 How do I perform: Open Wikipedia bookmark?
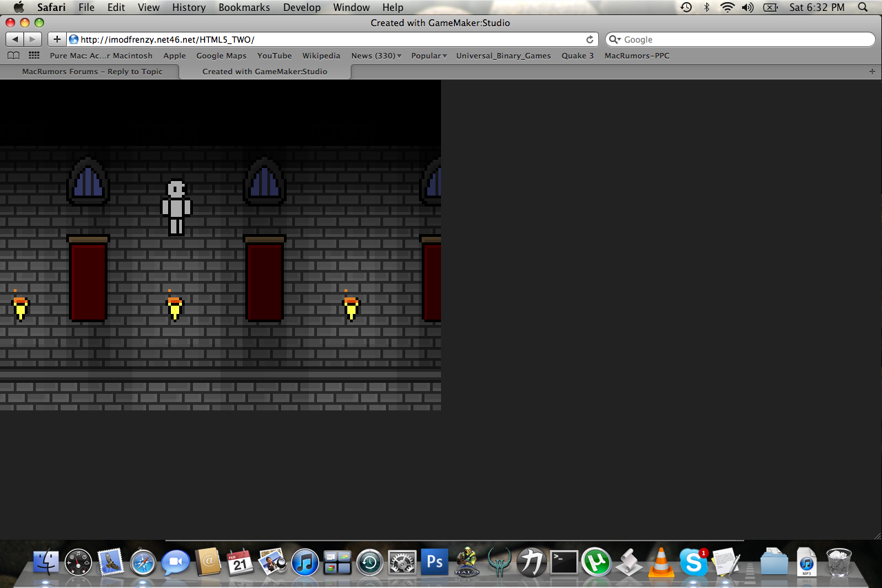[321, 56]
